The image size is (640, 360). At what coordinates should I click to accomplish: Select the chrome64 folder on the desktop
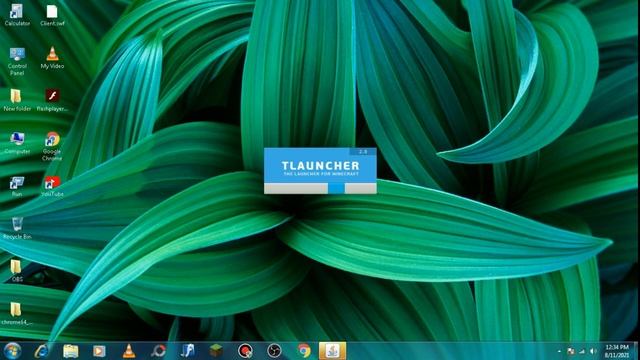(x=17, y=313)
